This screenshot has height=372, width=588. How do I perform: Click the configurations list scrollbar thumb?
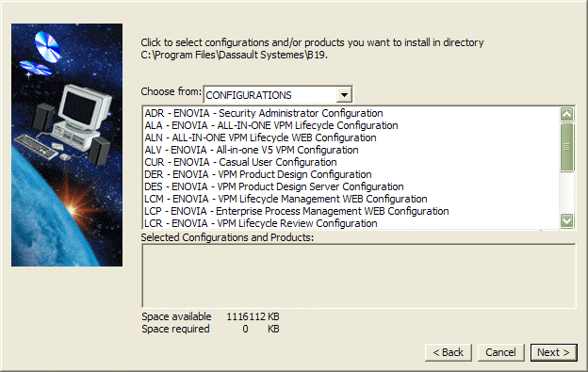click(566, 147)
